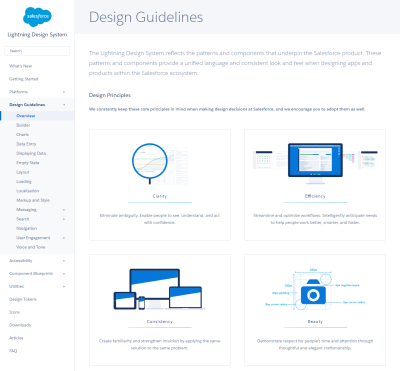Open the Markup and Style guidelines
Screen dimensions: 400x371
click(33, 200)
